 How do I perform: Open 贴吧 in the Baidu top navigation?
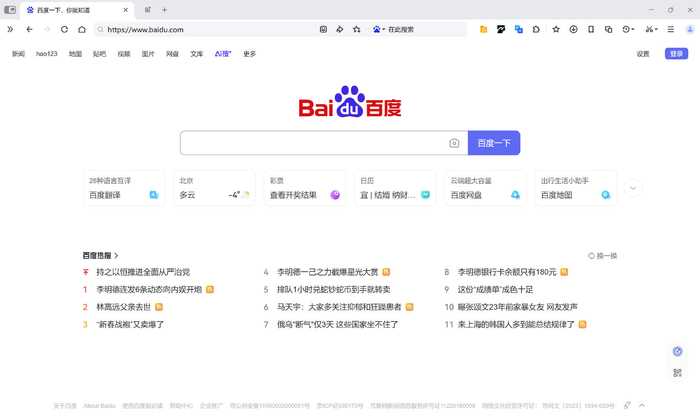[x=99, y=54]
